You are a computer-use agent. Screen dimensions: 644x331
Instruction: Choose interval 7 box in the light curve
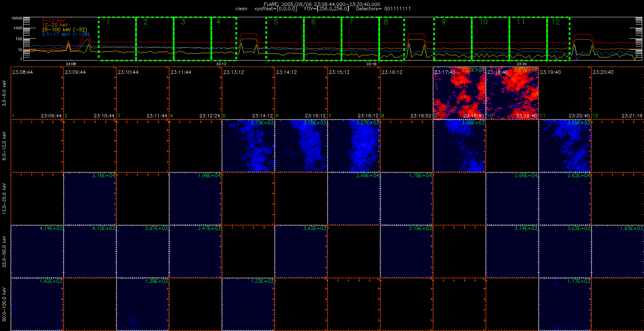[360, 39]
